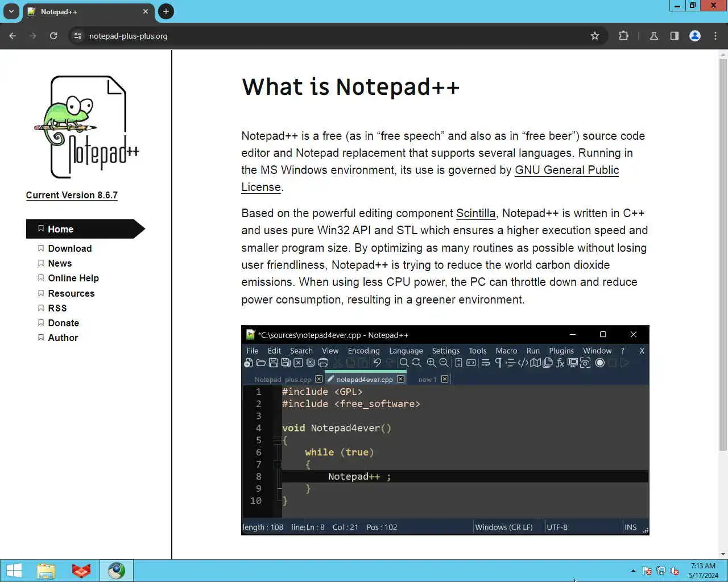This screenshot has height=582, width=728.
Task: Open the Chrome three-dot menu
Action: (x=715, y=36)
